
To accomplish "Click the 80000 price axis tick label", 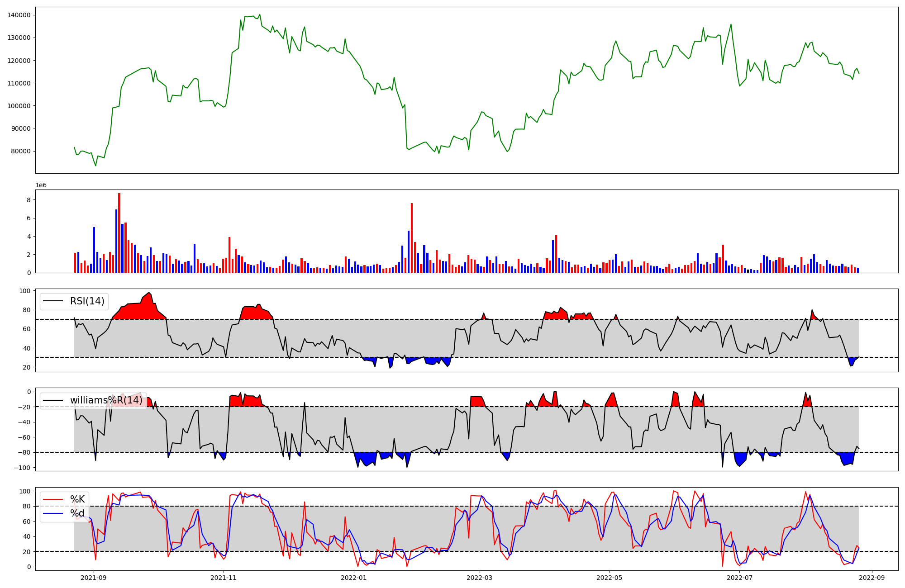I will tap(21, 151).
